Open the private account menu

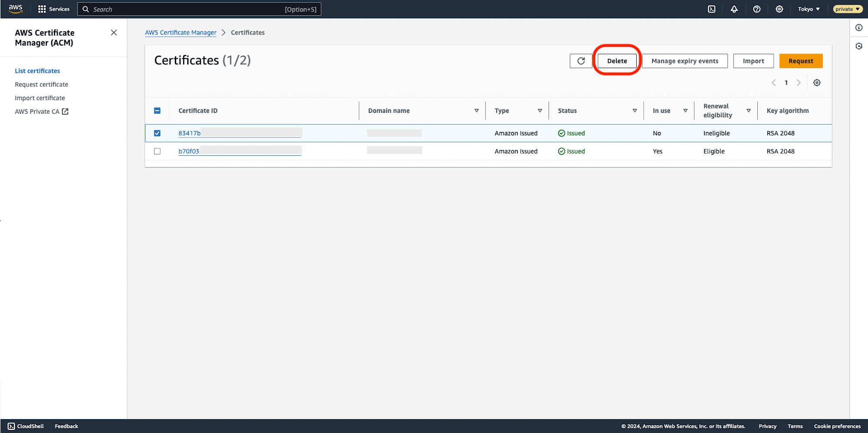point(847,9)
